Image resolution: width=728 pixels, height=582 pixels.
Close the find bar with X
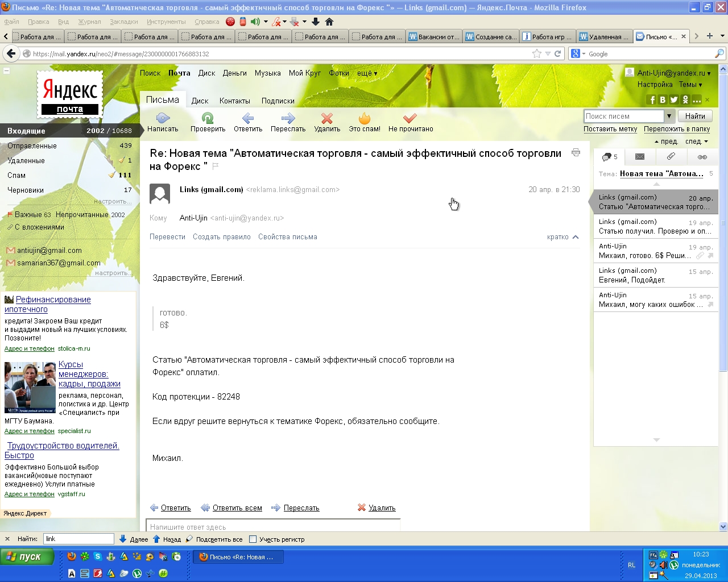(7, 539)
